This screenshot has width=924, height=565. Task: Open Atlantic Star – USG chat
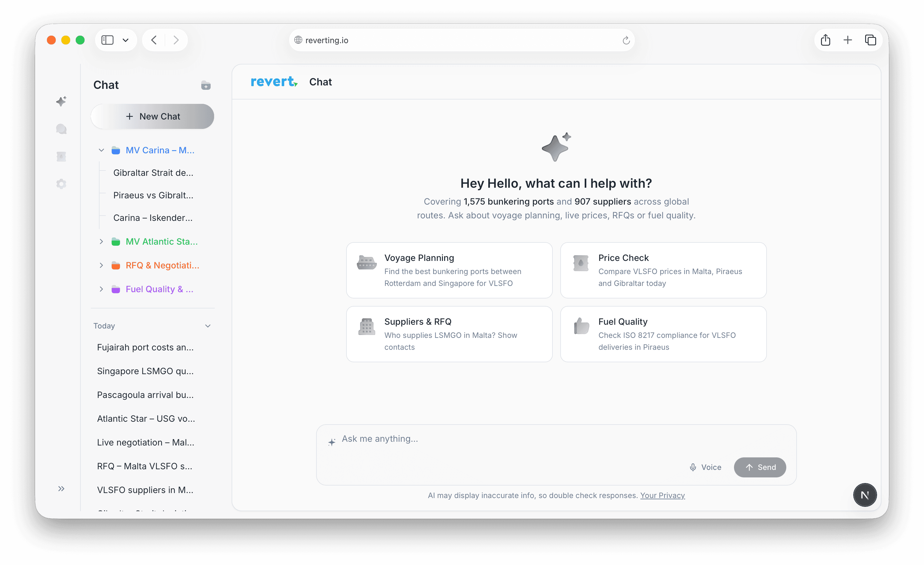[146, 419]
